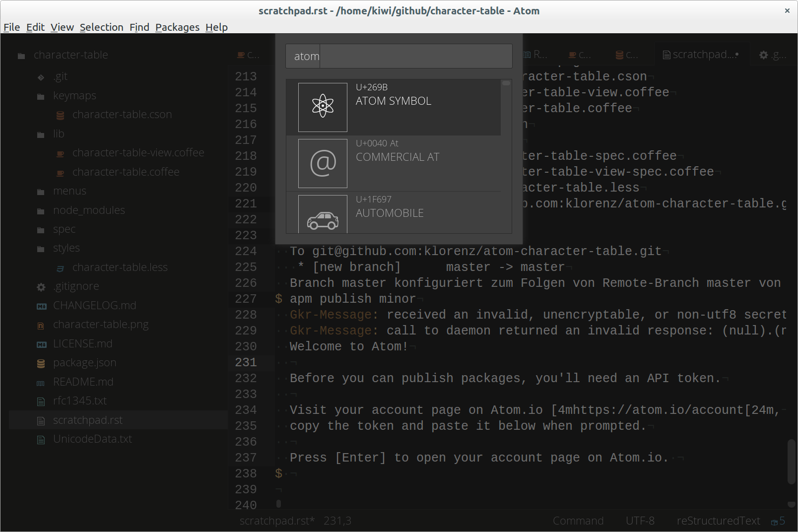The width and height of the screenshot is (798, 532).
Task: Click scratchpad.rst* file name in status bar
Action: (x=277, y=521)
